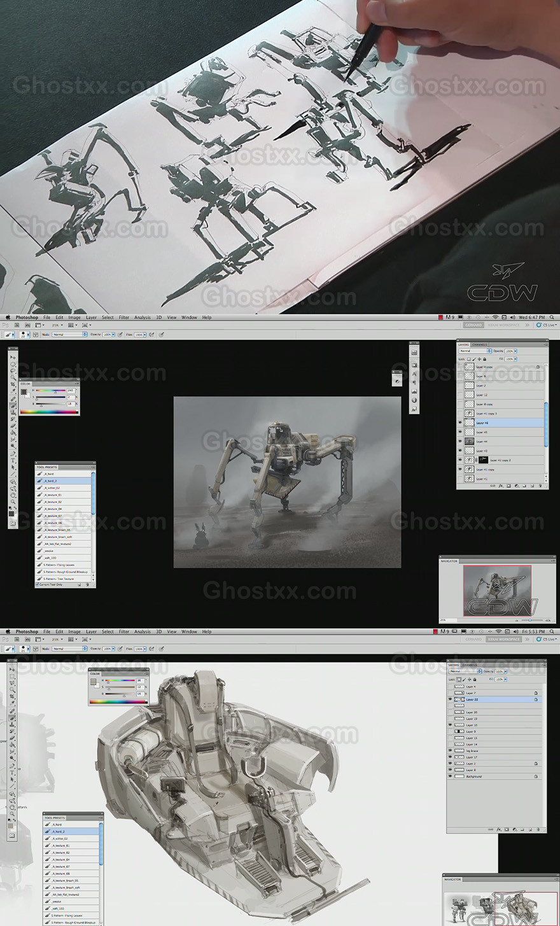
Task: Select the Move tool in mech walker window
Action: 13,357
